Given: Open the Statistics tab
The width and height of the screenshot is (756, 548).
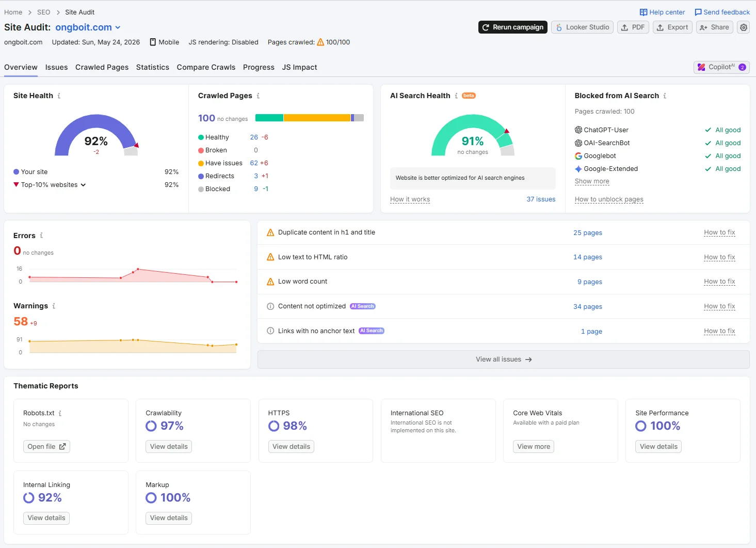Looking at the screenshot, I should pyautogui.click(x=153, y=67).
